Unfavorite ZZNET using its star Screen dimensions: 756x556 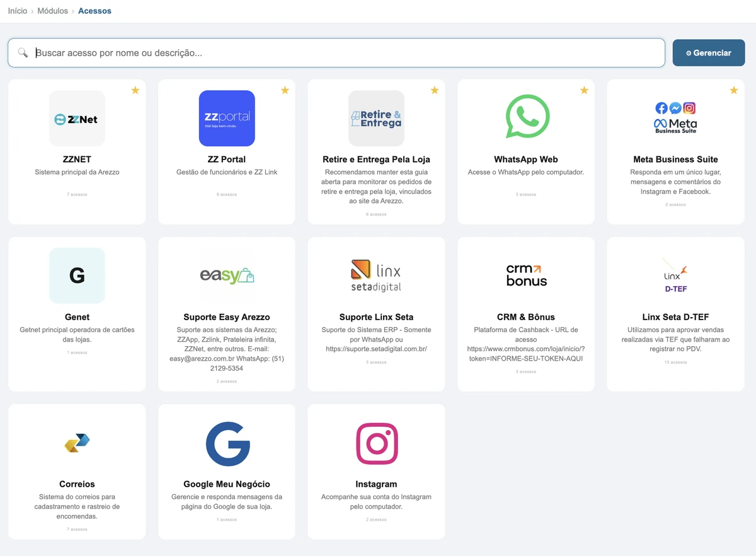(x=135, y=90)
